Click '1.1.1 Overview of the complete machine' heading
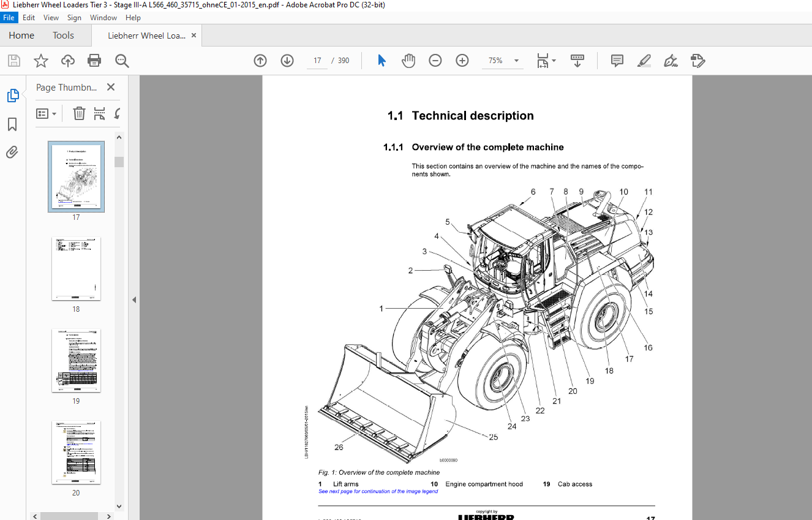 pos(473,147)
